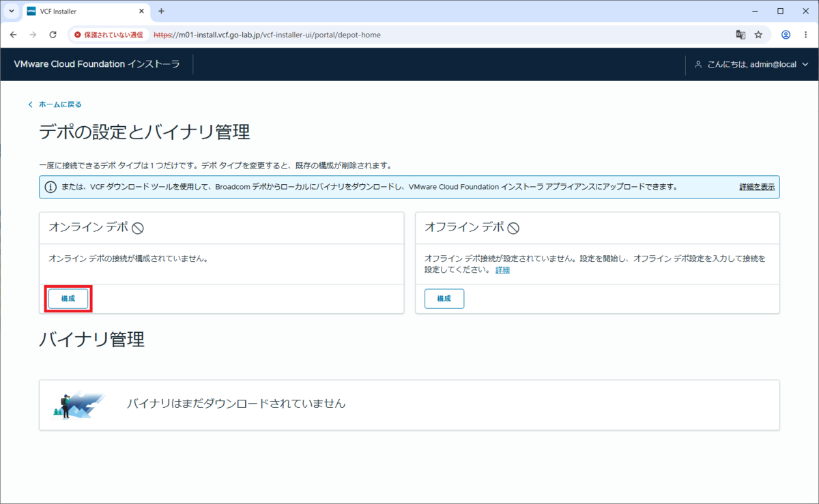Select the VCF Installer tab
The image size is (819, 504).
tap(85, 12)
